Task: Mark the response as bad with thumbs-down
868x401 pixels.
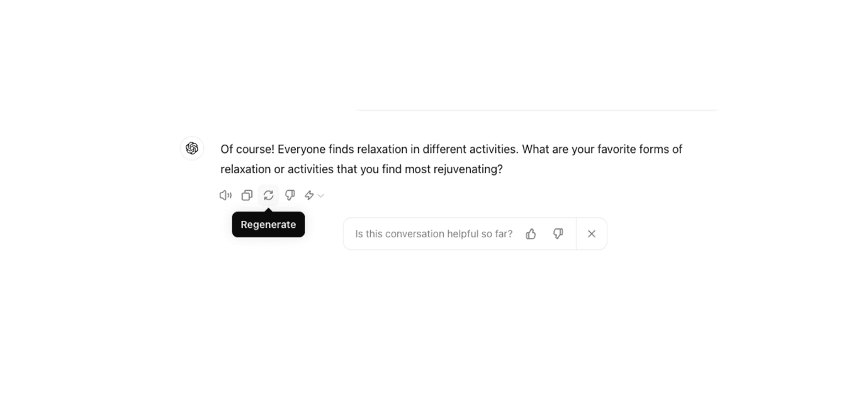Action: tap(290, 195)
